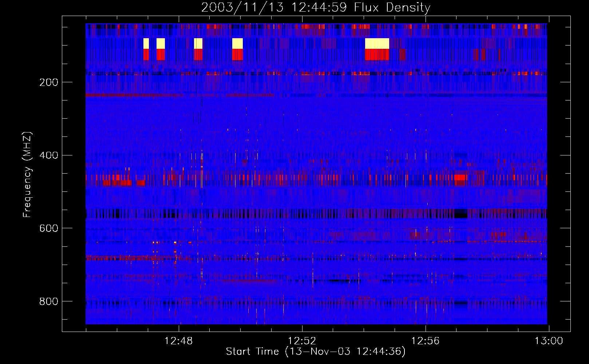Click the 12:52 time tick label
This screenshot has width=589, height=364.
click(x=302, y=341)
